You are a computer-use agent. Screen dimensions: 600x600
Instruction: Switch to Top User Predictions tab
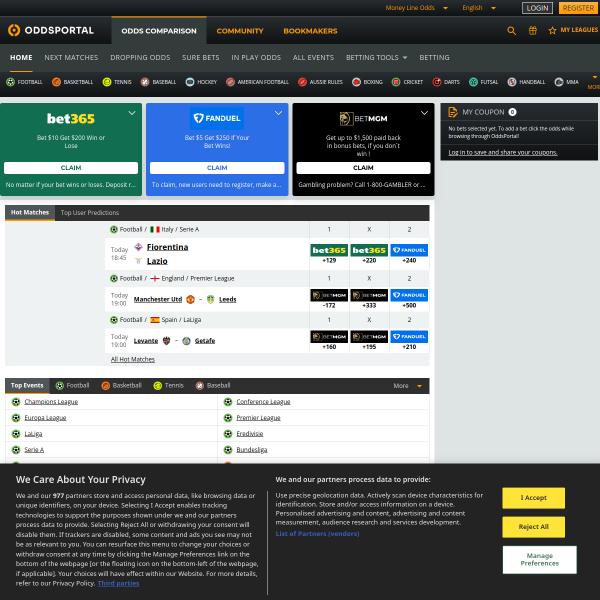click(x=90, y=213)
